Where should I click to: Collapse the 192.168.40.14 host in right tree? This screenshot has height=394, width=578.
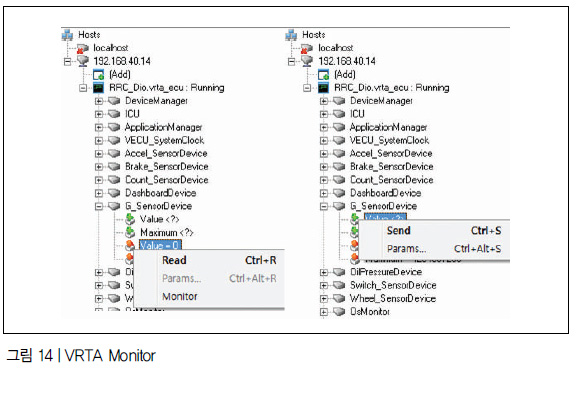(x=292, y=62)
